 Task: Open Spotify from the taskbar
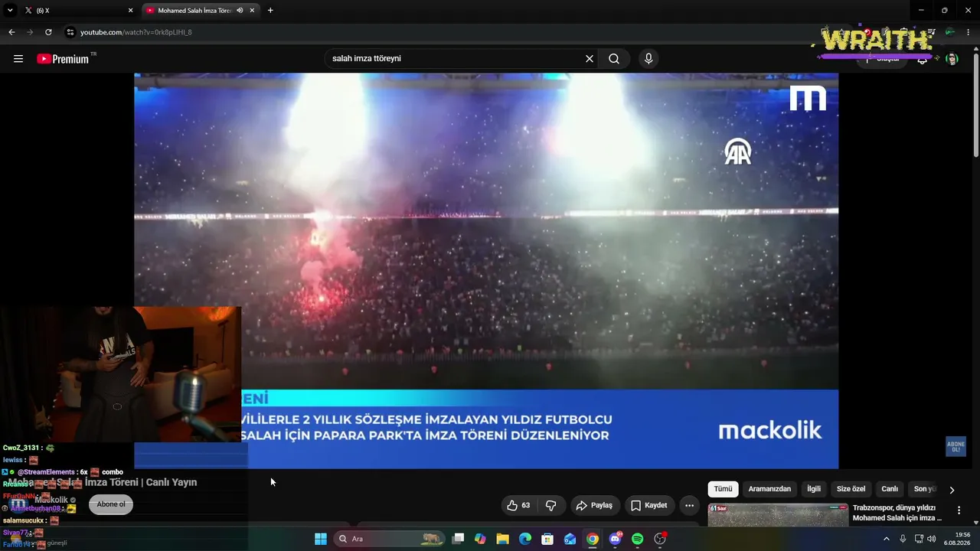point(638,539)
